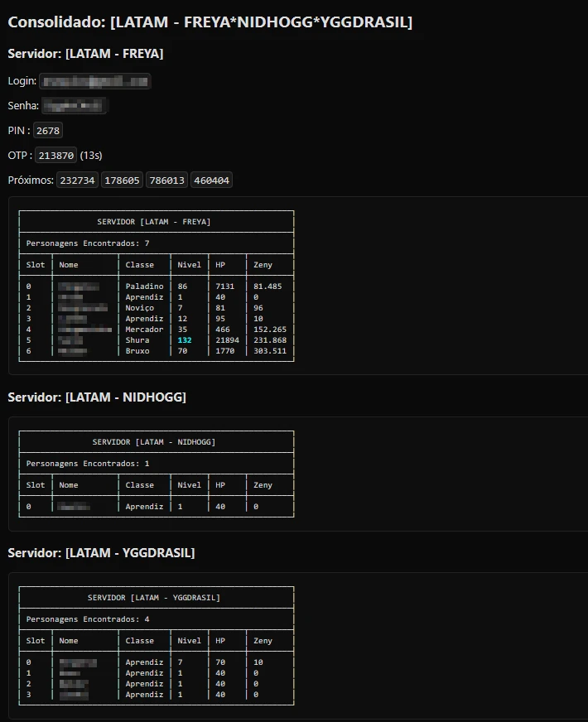Viewport: 588px width, 722px height.
Task: Click the Paladino class in Freya table
Action: (144, 286)
